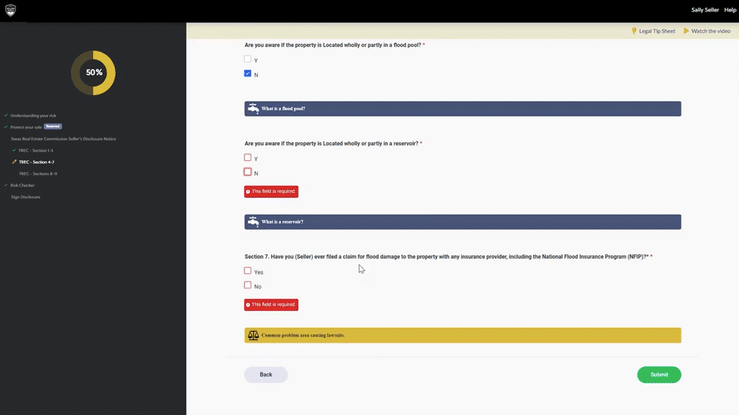Check Yes for Section 7 flood claim
This screenshot has height=415, width=739.
pos(247,271)
